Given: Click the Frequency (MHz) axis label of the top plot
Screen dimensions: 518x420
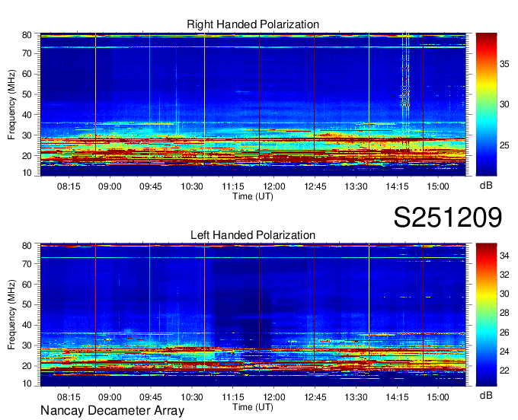Looking at the screenshot, I should pyautogui.click(x=12, y=104).
